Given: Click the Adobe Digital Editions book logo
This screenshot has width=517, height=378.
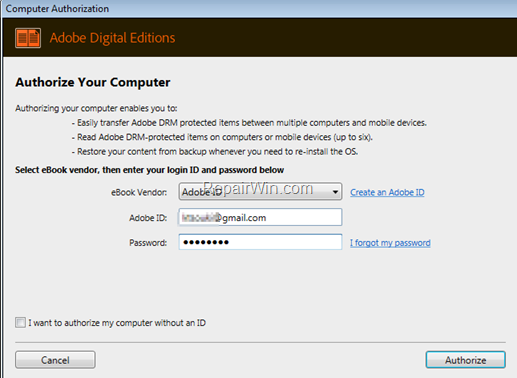Looking at the screenshot, I should tap(28, 38).
